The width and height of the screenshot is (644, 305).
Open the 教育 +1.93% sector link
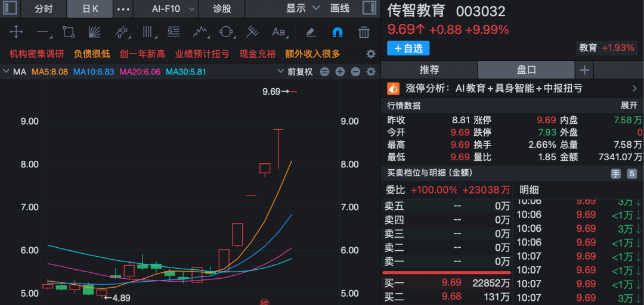coord(606,48)
